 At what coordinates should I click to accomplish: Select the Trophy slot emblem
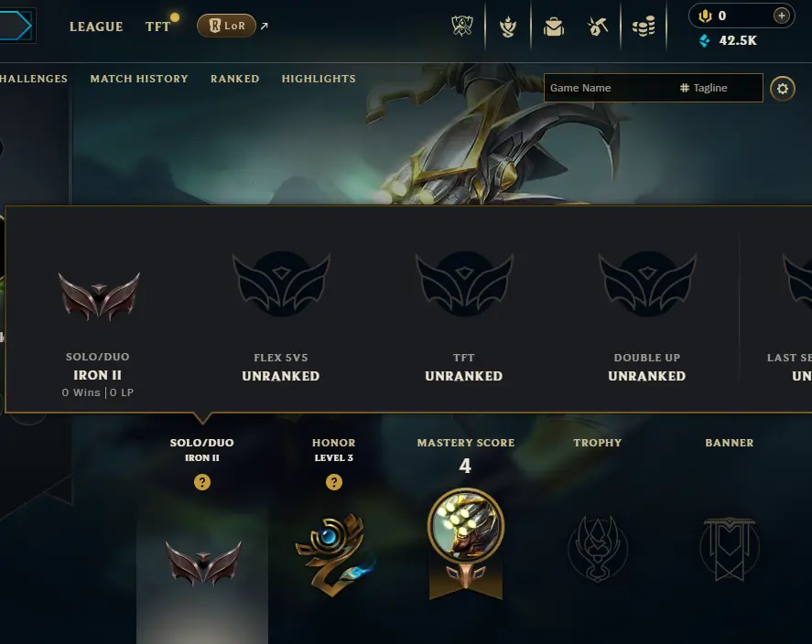click(598, 548)
